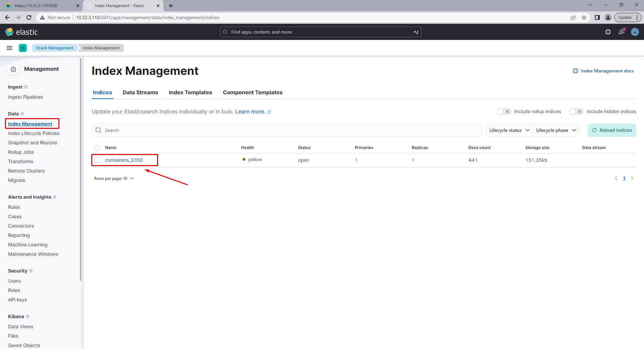The width and height of the screenshot is (644, 349).
Task: Open the user avatar menu
Action: 635,32
